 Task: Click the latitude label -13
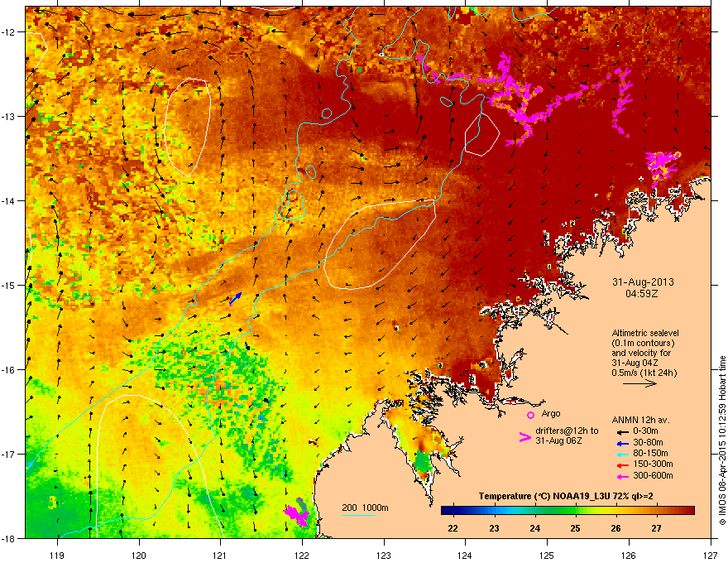coord(9,117)
